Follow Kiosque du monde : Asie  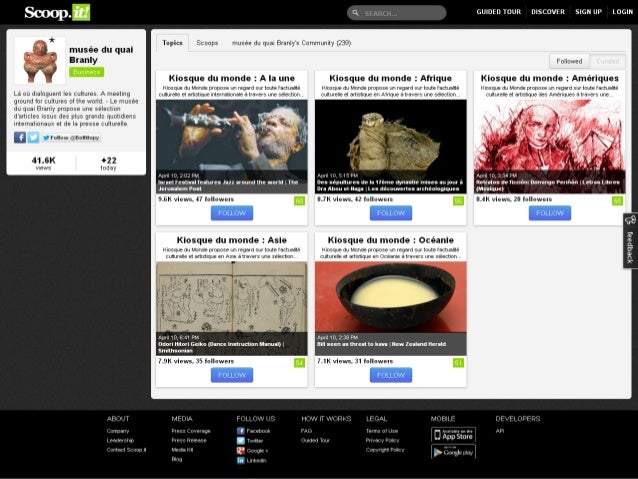coord(232,375)
